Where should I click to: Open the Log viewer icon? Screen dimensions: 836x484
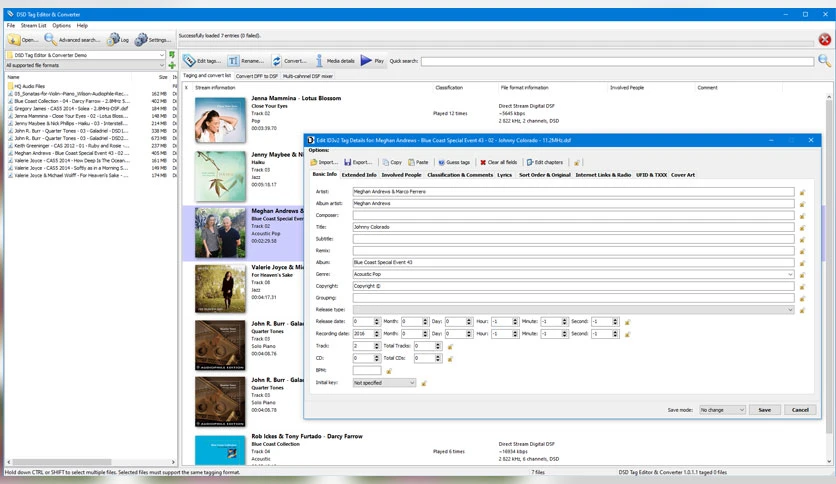[x=118, y=39]
